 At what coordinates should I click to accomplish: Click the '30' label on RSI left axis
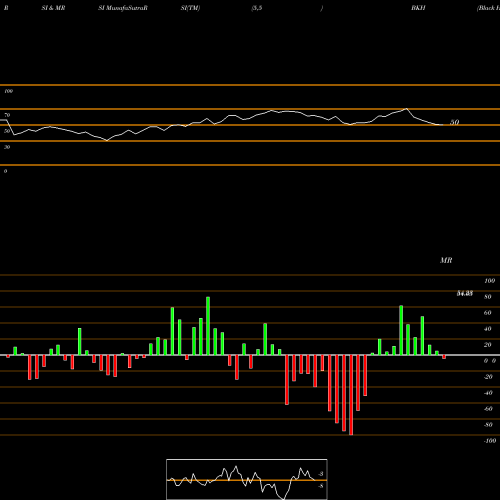click(x=7, y=147)
